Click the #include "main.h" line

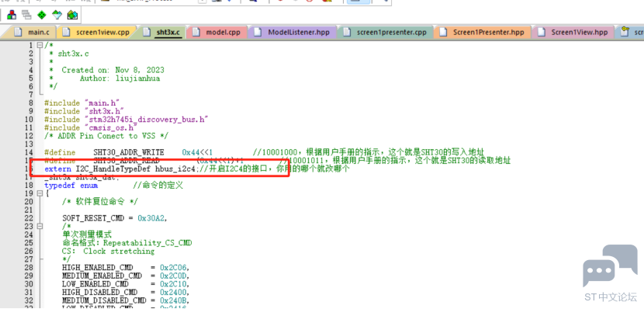[81, 103]
